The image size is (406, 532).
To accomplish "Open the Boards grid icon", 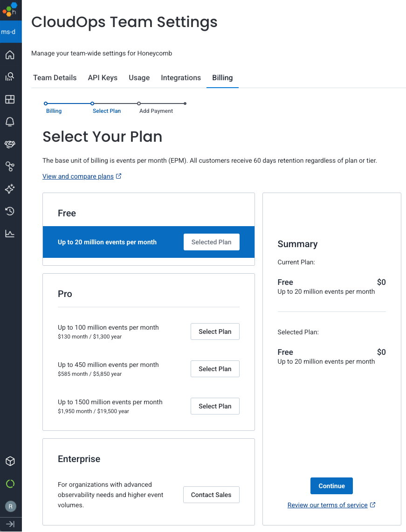I will (10, 99).
